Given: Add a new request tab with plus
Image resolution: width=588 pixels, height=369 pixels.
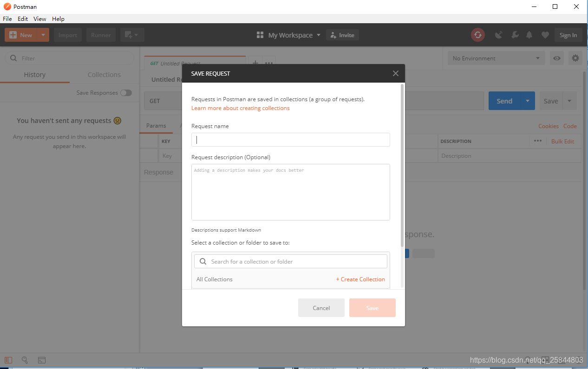Looking at the screenshot, I should (x=255, y=63).
